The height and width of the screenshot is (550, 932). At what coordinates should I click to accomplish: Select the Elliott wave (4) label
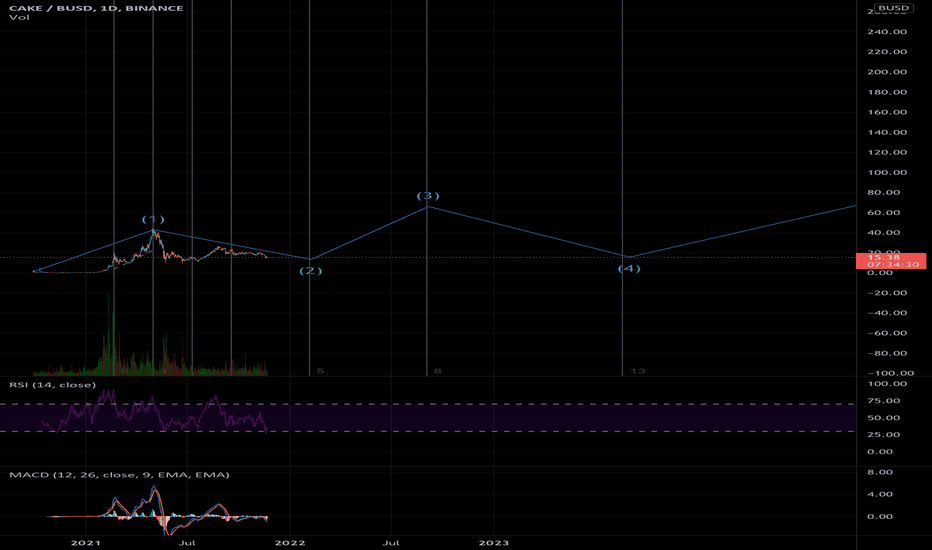(629, 269)
